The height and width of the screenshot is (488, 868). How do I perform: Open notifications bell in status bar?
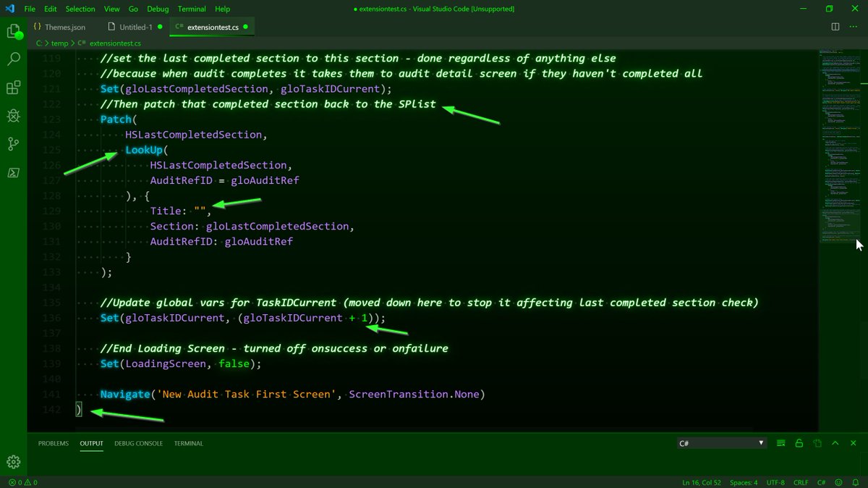point(854,482)
